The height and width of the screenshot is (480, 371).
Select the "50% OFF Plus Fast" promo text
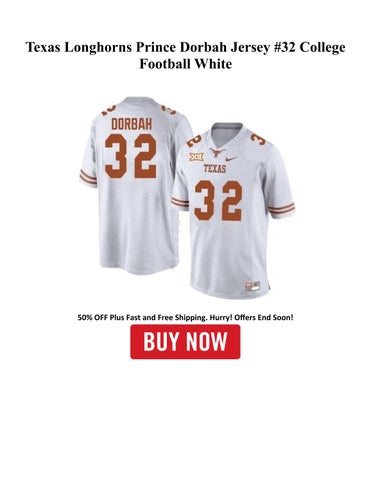[112, 317]
